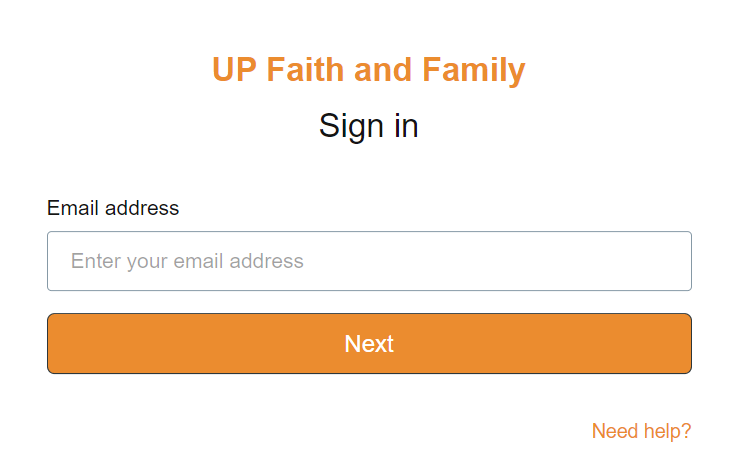
Task: Click the orange UP Faith and Family heading
Action: pos(369,70)
